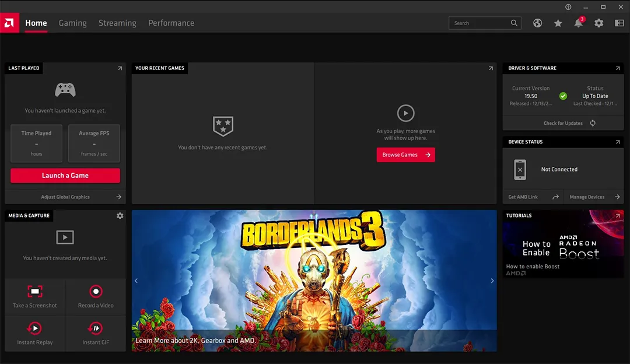Open the notifications bell icon
This screenshot has height=364, width=630.
[x=578, y=23]
